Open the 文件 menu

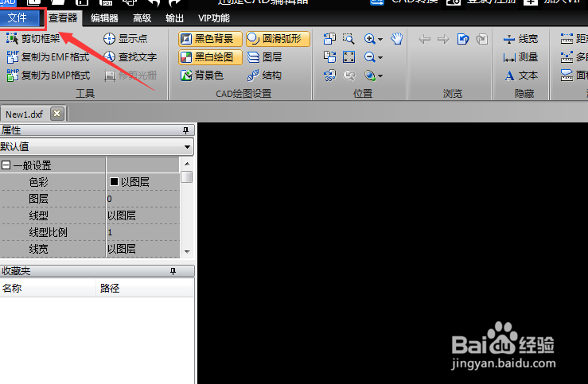(x=20, y=17)
